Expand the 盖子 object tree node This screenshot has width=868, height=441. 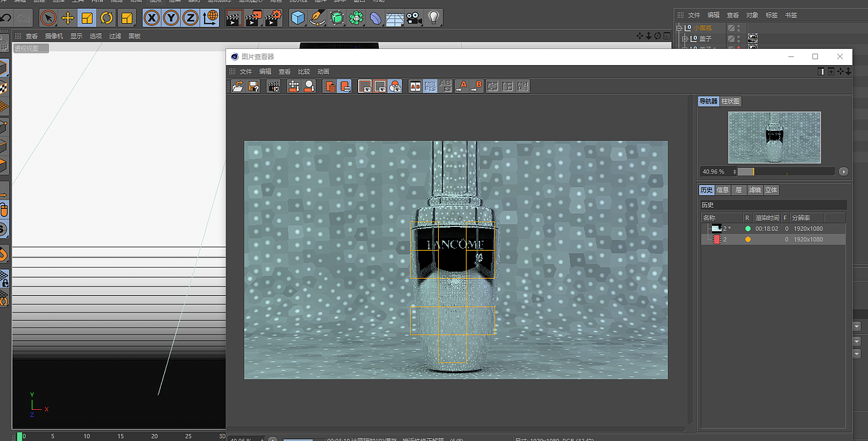684,39
